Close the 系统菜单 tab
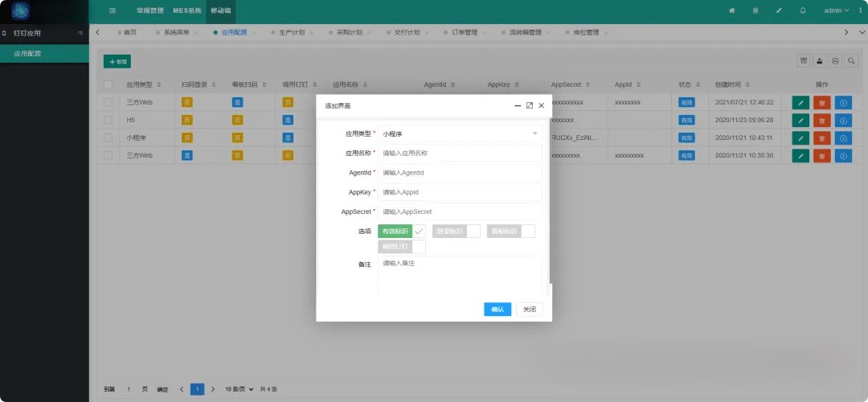This screenshot has width=868, height=402. 196,33
